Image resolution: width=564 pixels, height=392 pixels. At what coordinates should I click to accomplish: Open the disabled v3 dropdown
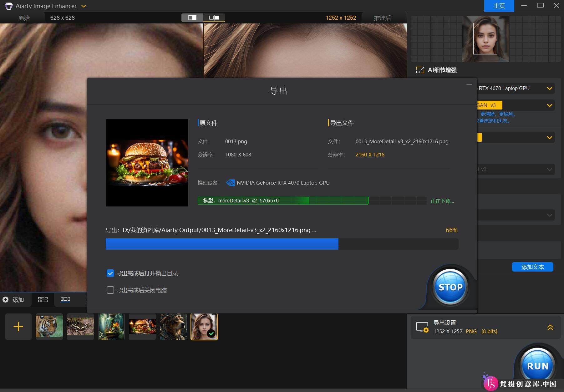coord(549,169)
